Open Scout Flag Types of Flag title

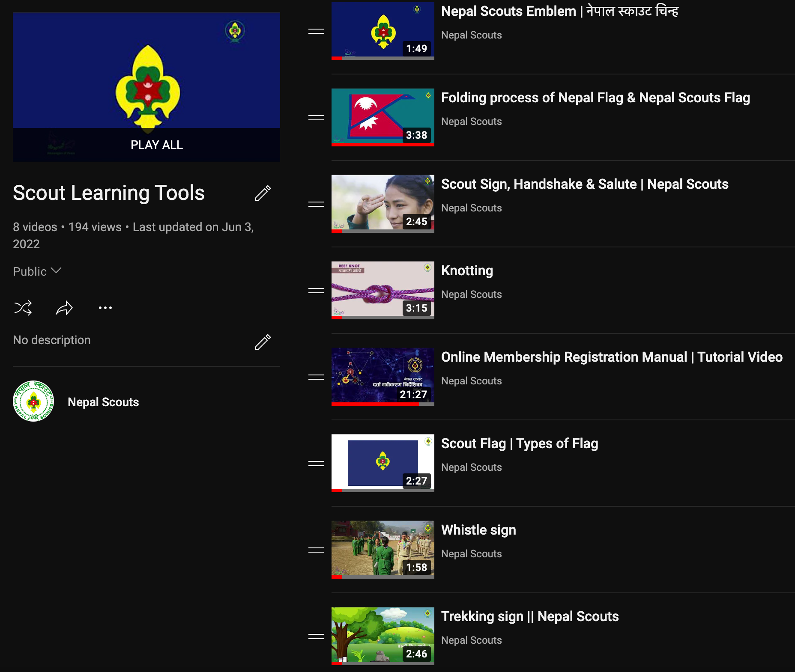pyautogui.click(x=520, y=443)
